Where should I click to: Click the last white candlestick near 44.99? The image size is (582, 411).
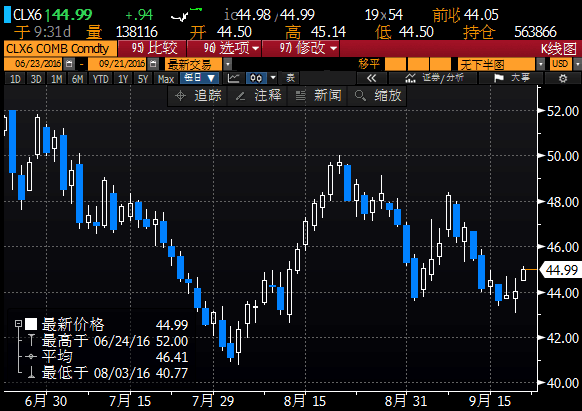(x=523, y=274)
